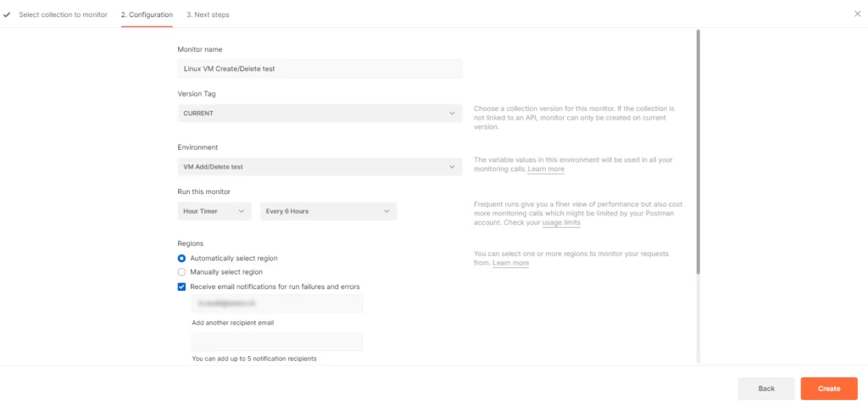Edit the Monitor name field
868x412 pixels.
tap(320, 69)
